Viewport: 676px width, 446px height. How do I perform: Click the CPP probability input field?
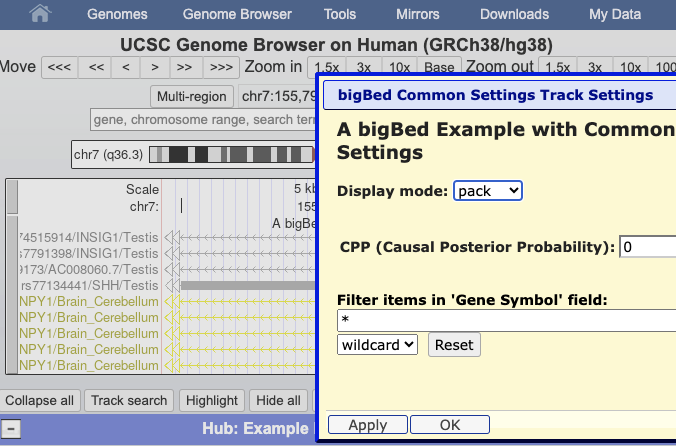click(647, 246)
